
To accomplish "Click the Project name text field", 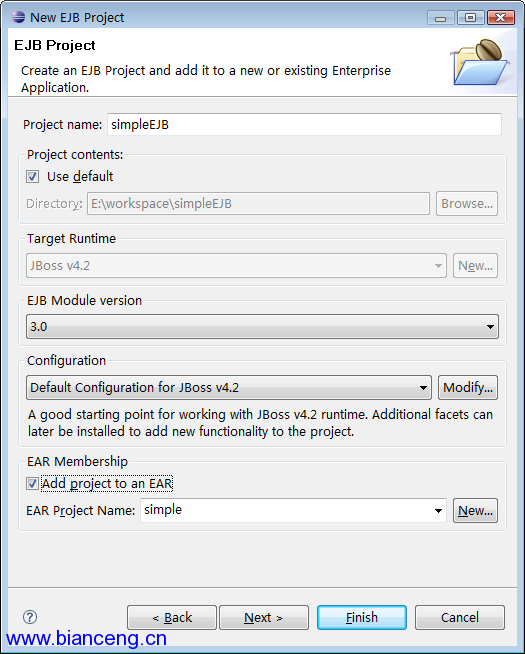I will pyautogui.click(x=304, y=124).
